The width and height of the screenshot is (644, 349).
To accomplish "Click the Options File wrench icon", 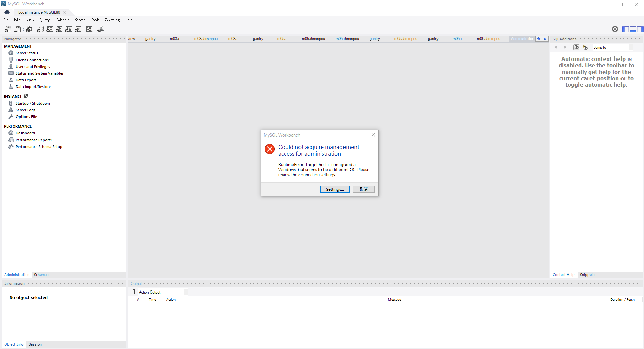I will 11,117.
